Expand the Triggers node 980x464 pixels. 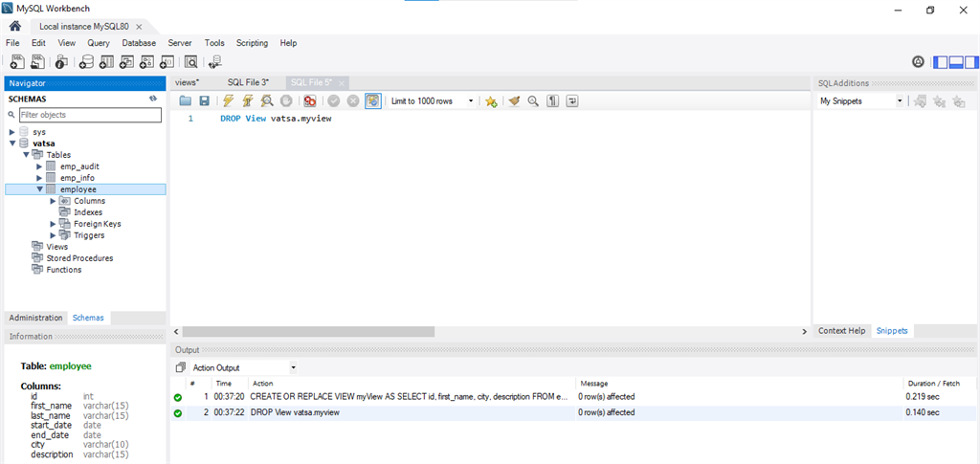[53, 235]
